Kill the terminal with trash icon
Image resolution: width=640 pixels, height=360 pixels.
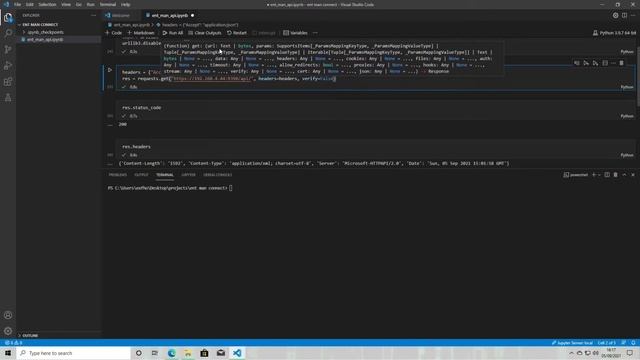(616, 175)
